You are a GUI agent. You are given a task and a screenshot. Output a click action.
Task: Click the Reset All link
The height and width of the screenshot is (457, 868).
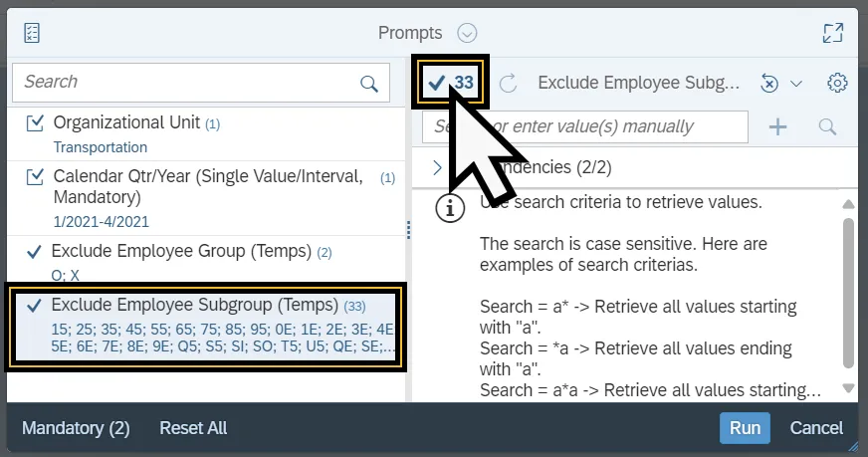tap(193, 428)
